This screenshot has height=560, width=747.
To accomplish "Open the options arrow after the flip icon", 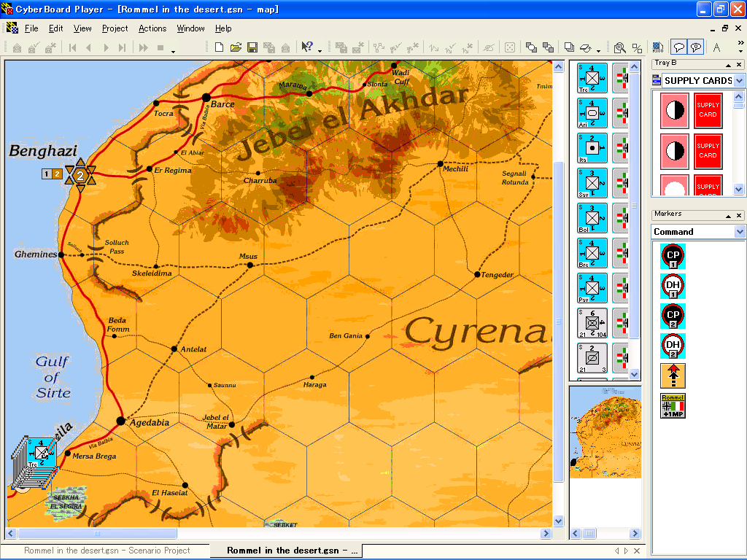I will [x=598, y=51].
